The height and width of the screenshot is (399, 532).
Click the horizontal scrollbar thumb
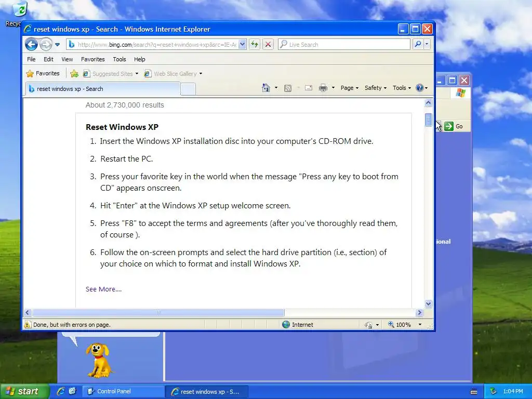tap(158, 312)
